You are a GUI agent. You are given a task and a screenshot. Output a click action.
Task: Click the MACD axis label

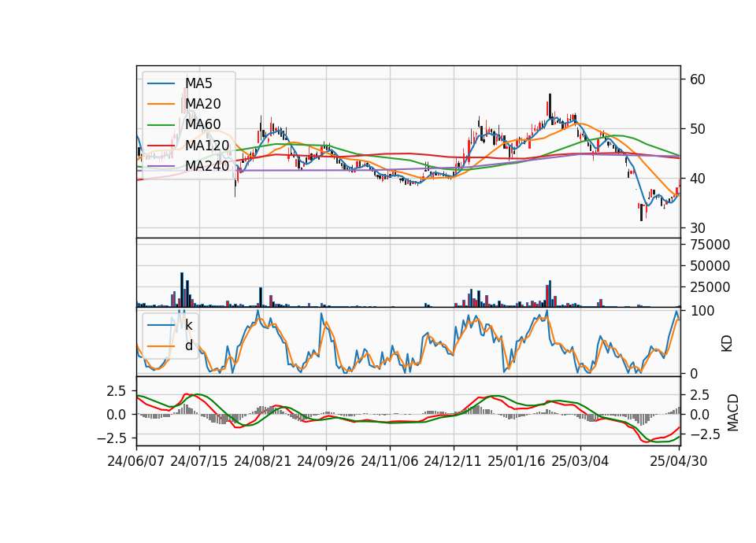coord(733,412)
